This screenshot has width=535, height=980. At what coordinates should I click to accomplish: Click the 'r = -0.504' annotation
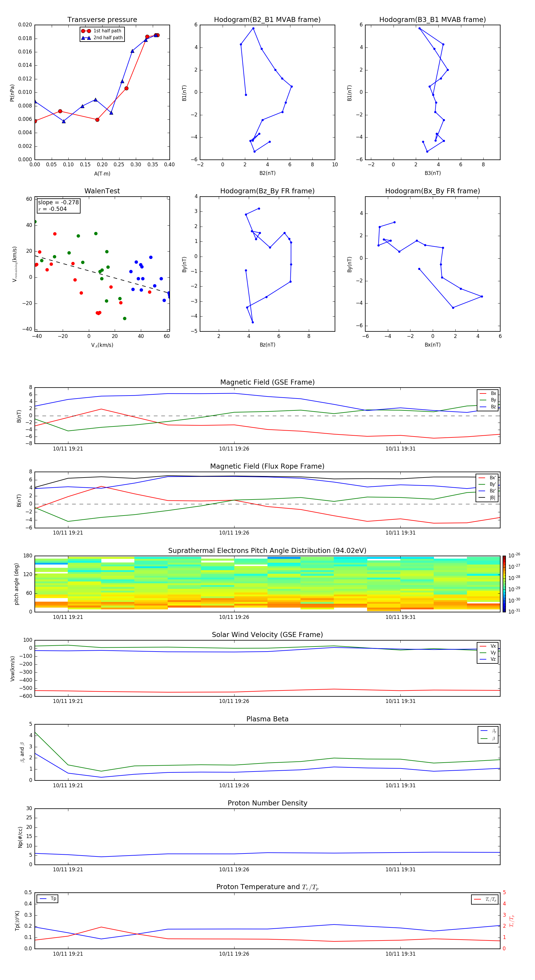point(53,209)
